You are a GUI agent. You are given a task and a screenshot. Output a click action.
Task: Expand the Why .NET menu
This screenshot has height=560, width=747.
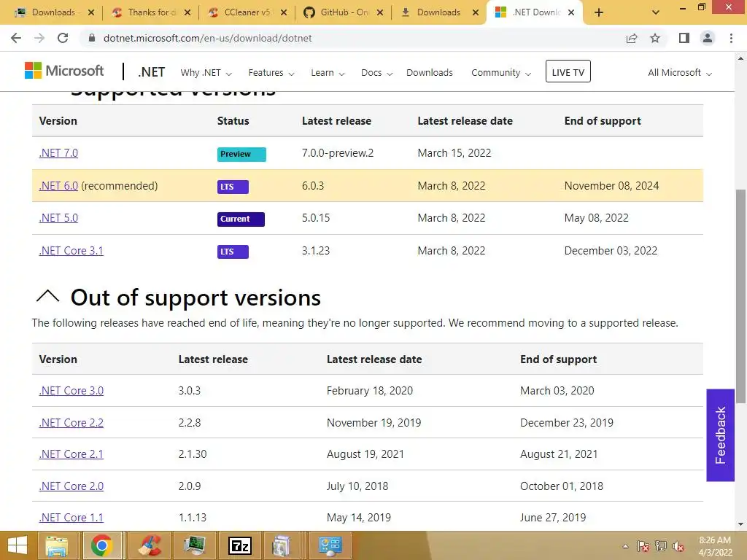pos(206,73)
